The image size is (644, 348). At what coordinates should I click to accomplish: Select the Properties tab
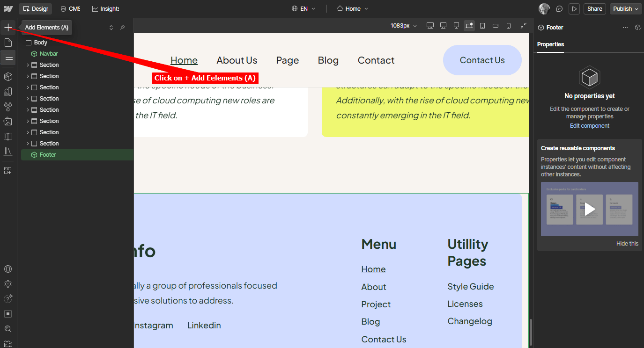click(x=550, y=44)
